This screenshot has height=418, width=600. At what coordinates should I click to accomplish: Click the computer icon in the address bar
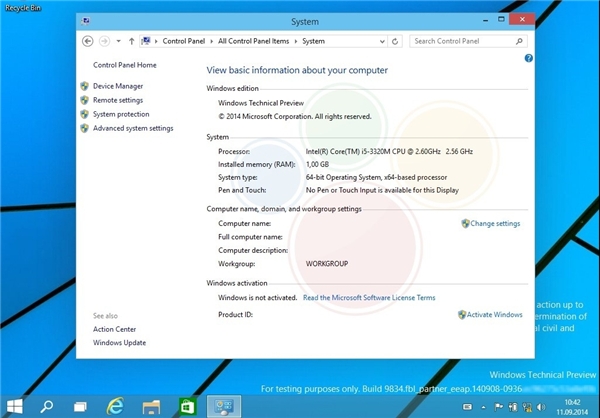pyautogui.click(x=146, y=41)
